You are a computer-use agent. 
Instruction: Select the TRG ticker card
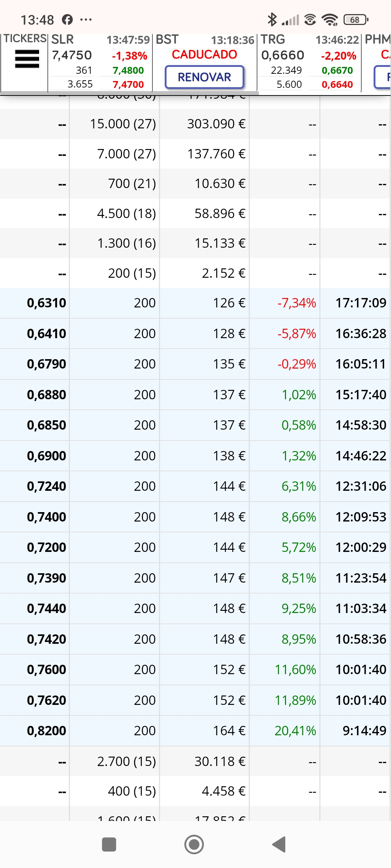coord(309,63)
